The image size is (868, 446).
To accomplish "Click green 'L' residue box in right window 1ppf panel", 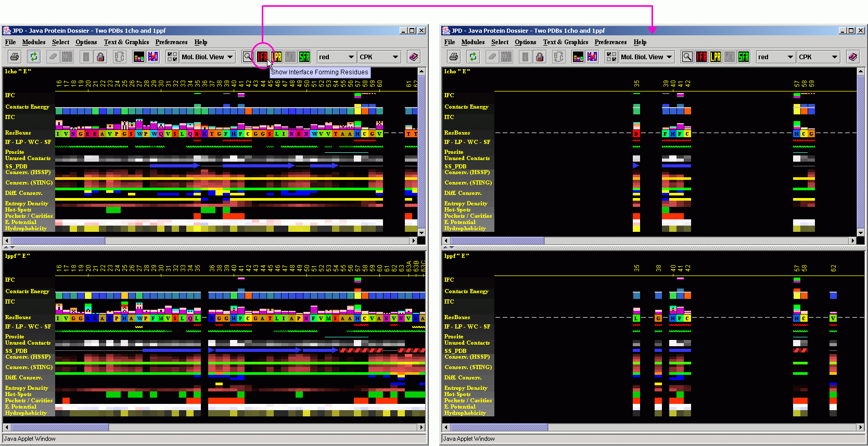I will pos(636,318).
